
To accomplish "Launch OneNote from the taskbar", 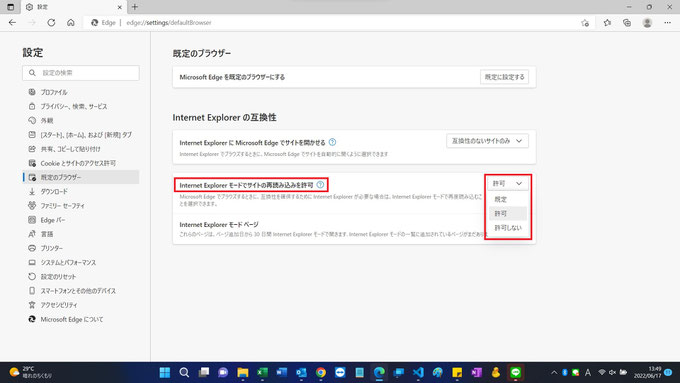I will coord(477,372).
